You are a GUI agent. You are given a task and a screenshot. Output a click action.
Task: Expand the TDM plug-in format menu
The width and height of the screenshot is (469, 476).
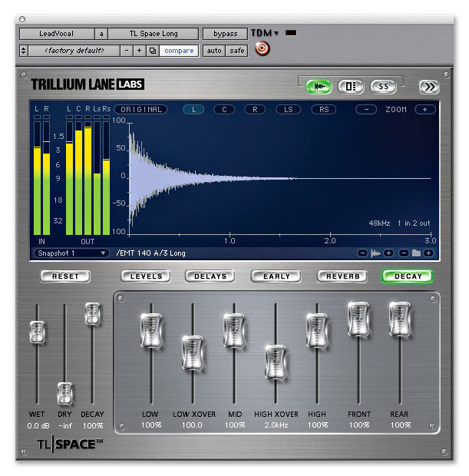(264, 34)
